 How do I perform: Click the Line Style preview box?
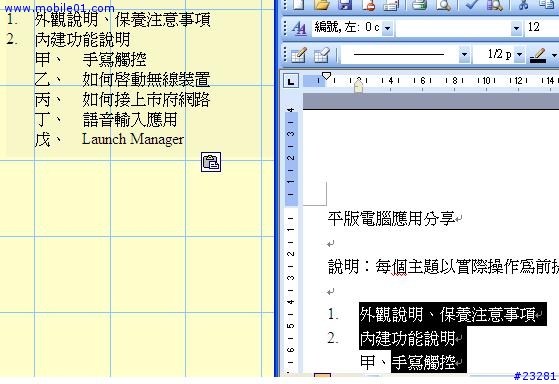coord(399,55)
